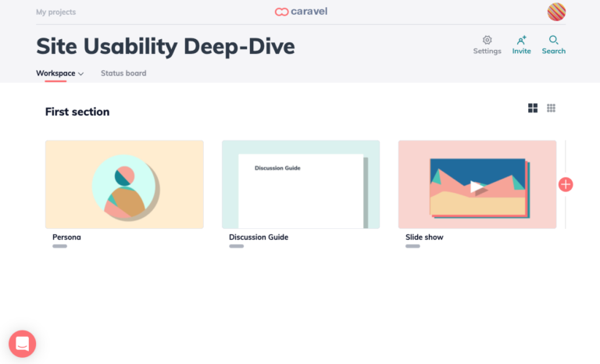Click the Discussion Guide title label
The width and height of the screenshot is (600, 364).
[259, 237]
